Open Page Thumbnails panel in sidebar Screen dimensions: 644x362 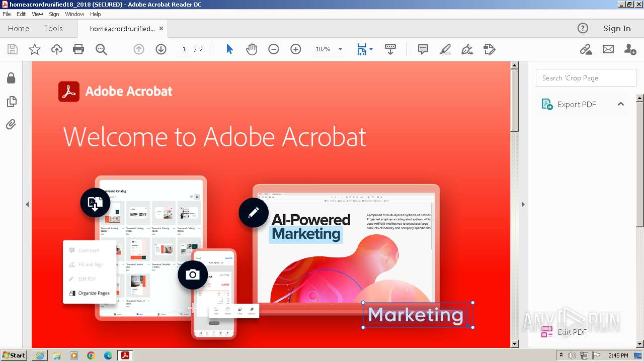pyautogui.click(x=11, y=102)
